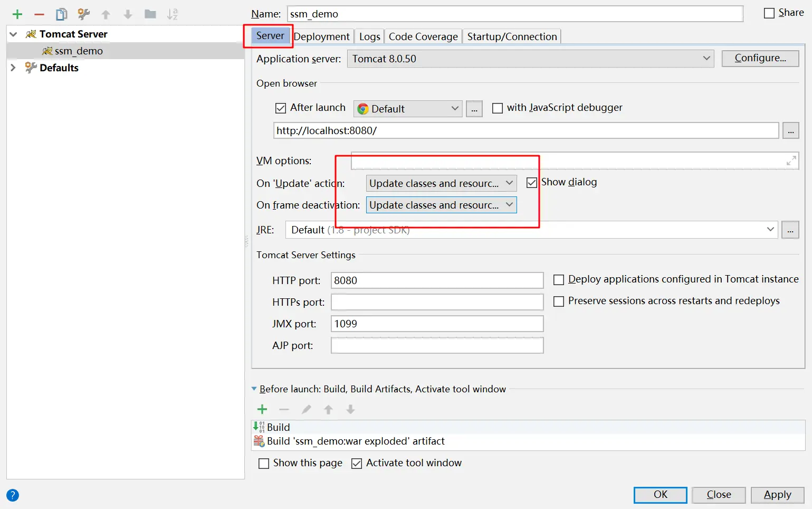Select Build task in before launch list
The width and height of the screenshot is (812, 509).
coord(528,427)
